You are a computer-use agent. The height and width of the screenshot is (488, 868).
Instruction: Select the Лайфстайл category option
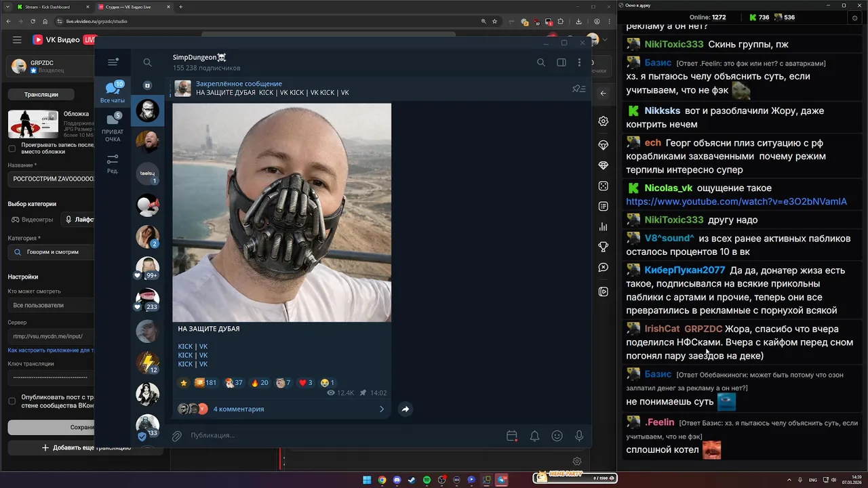77,220
